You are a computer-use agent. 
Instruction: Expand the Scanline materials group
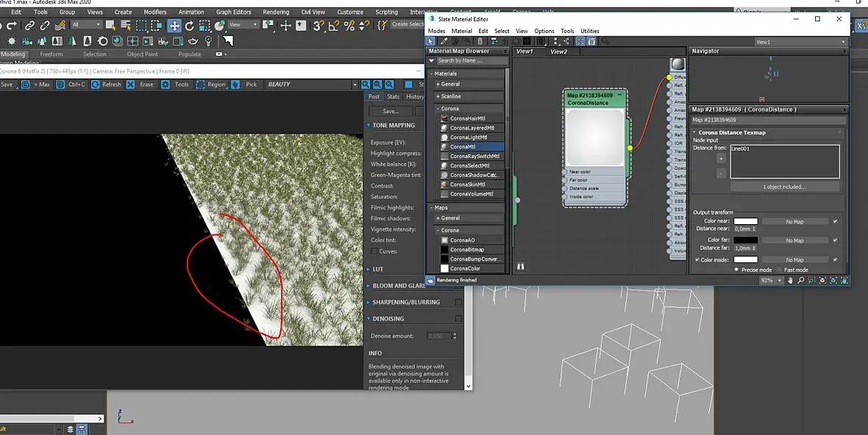coord(468,96)
